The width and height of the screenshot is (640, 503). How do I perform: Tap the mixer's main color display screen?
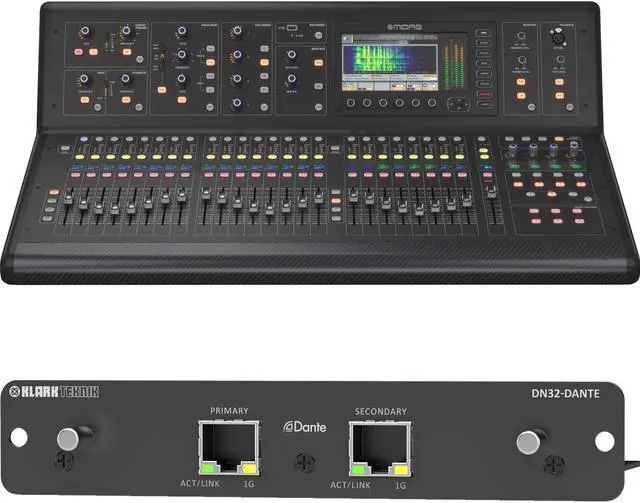point(391,62)
